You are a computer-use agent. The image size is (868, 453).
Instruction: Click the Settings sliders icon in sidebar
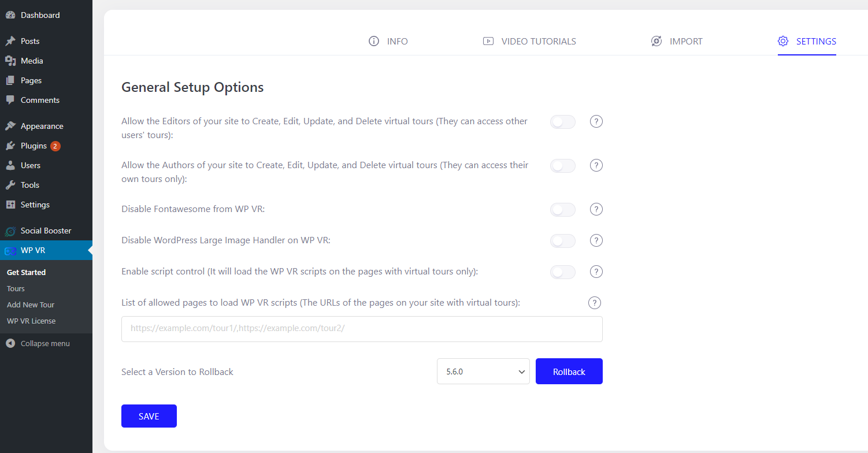coord(10,205)
